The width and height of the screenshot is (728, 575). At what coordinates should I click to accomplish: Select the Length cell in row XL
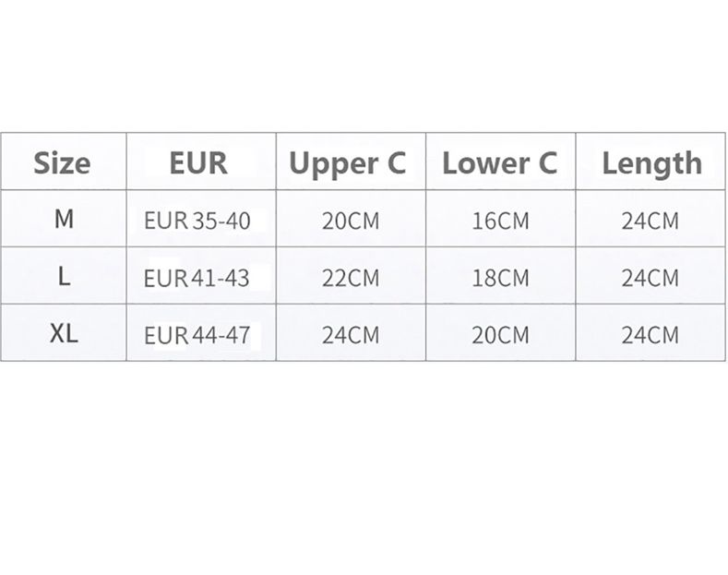pos(650,334)
